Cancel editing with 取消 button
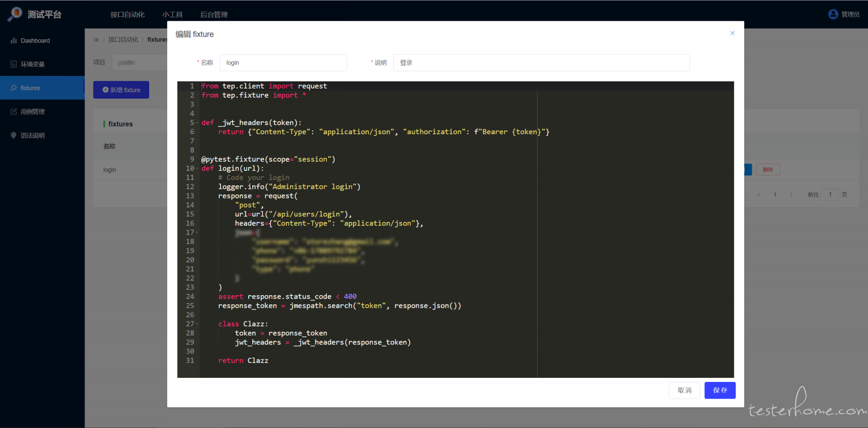The image size is (868, 428). (684, 390)
